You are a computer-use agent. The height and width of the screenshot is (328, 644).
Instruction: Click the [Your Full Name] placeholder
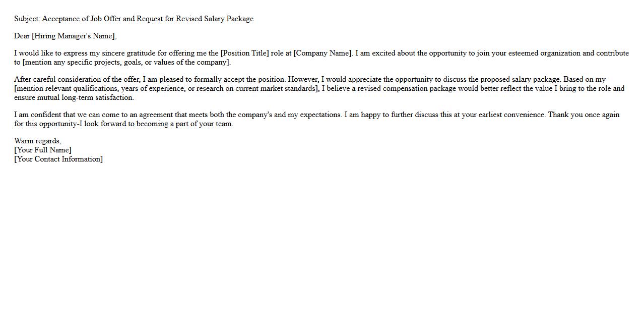[x=43, y=150]
